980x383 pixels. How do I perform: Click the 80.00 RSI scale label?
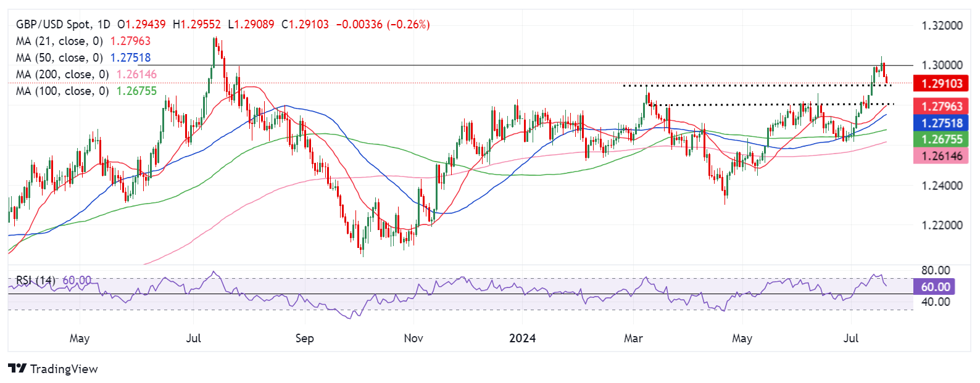tap(935, 271)
